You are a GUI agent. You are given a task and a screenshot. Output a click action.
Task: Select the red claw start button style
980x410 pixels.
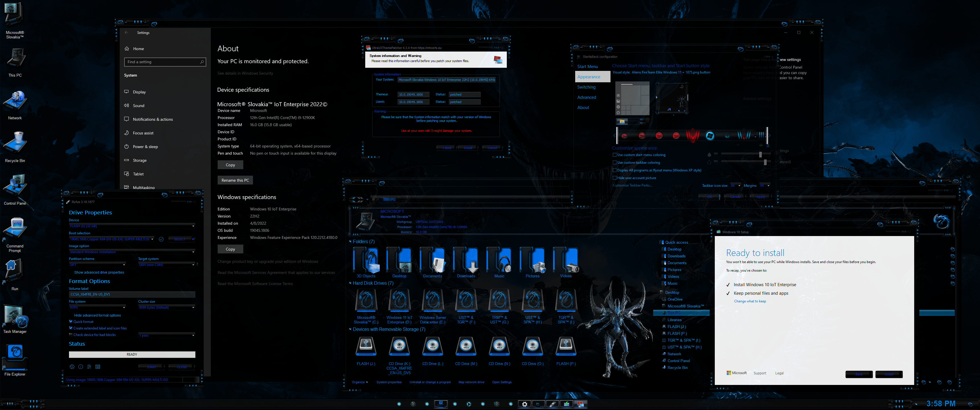coord(692,136)
